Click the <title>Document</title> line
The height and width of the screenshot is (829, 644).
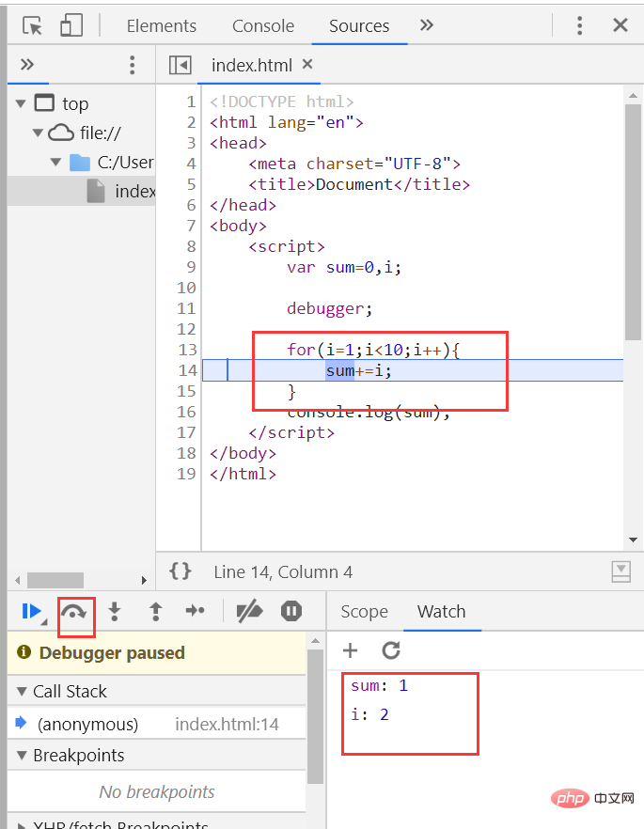[x=359, y=184]
